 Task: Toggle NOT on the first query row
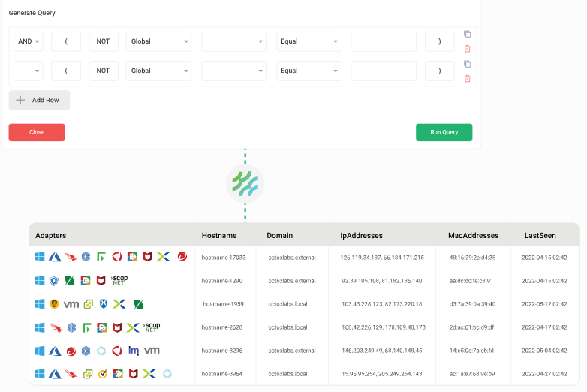point(104,41)
